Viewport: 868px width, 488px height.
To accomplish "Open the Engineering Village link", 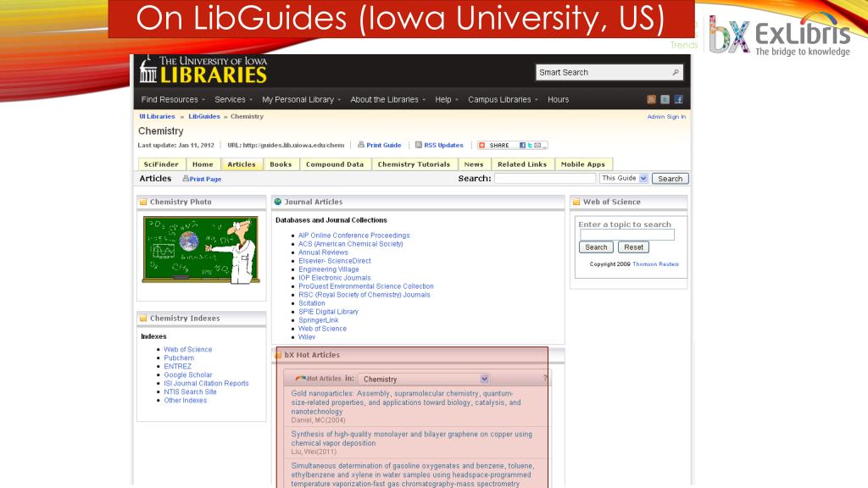I will point(329,269).
